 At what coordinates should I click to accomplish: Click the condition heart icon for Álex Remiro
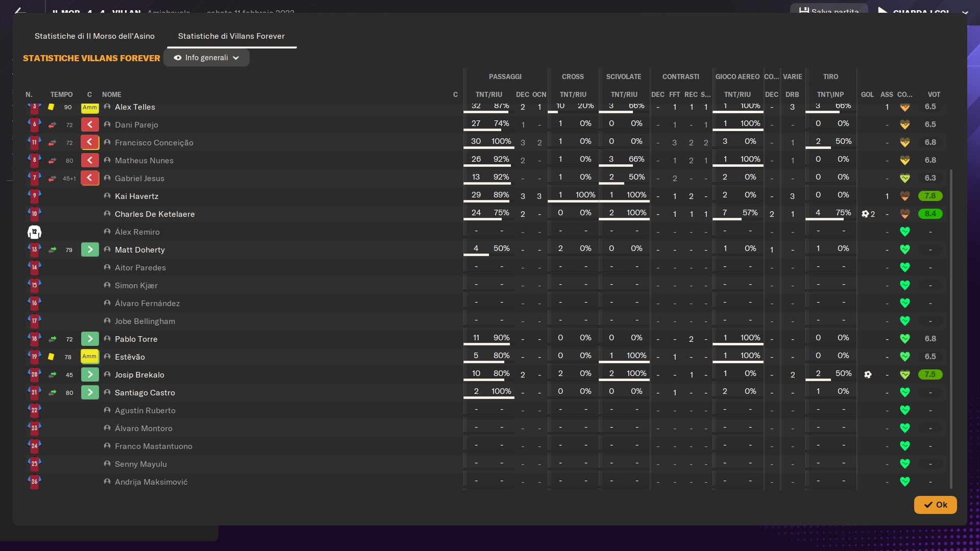(904, 232)
